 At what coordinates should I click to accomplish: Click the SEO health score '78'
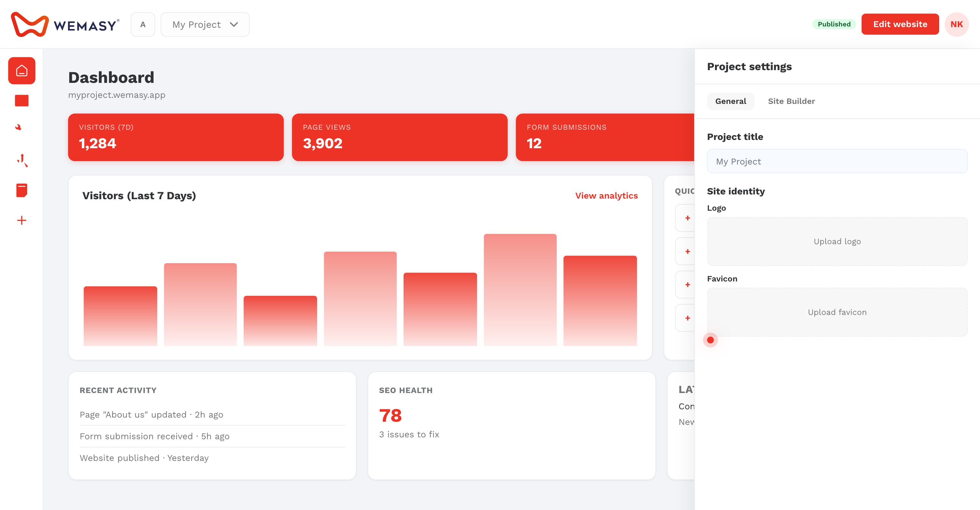coord(390,415)
